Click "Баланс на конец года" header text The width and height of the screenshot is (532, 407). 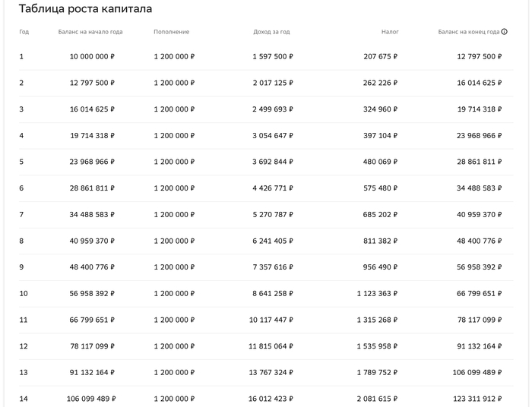[469, 32]
